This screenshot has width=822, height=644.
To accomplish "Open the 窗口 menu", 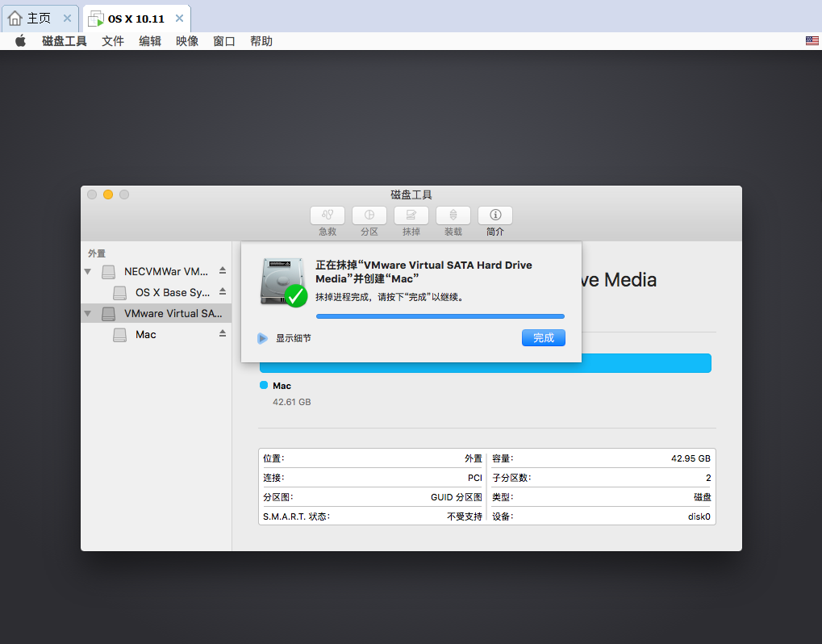I will point(224,41).
